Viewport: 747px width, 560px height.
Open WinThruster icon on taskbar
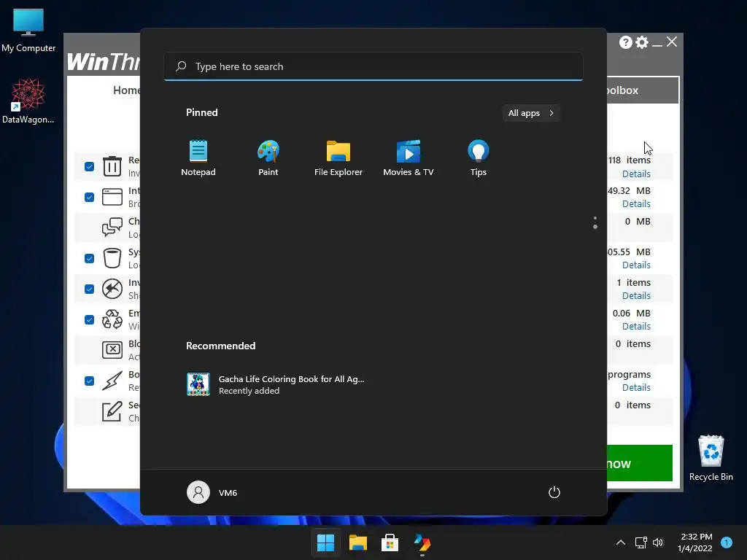coord(422,542)
